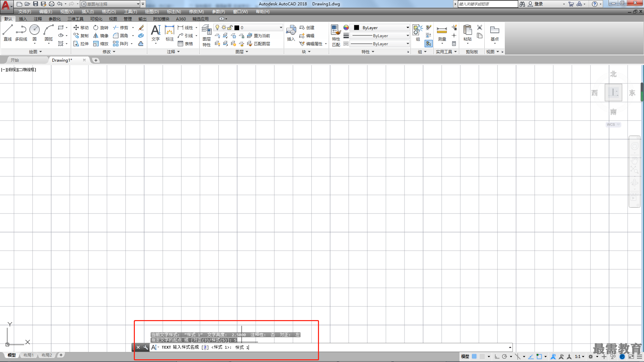644x362 pixels.
Task: Click the Rotate (旋转) tool
Action: pyautogui.click(x=101, y=27)
